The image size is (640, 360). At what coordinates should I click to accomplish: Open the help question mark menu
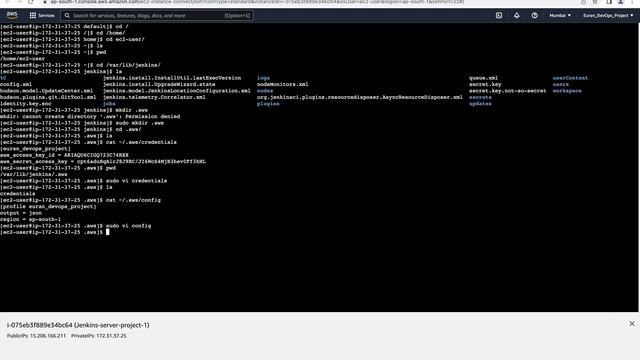pos(535,16)
